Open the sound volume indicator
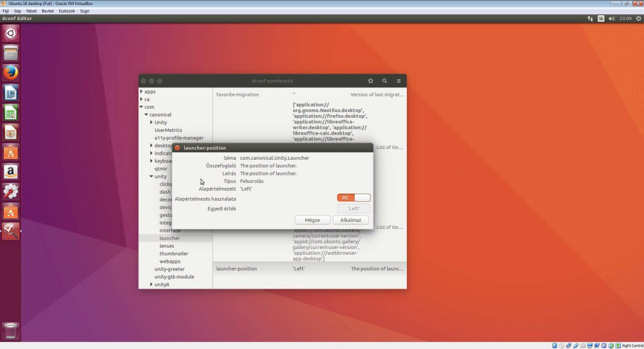 tap(611, 18)
